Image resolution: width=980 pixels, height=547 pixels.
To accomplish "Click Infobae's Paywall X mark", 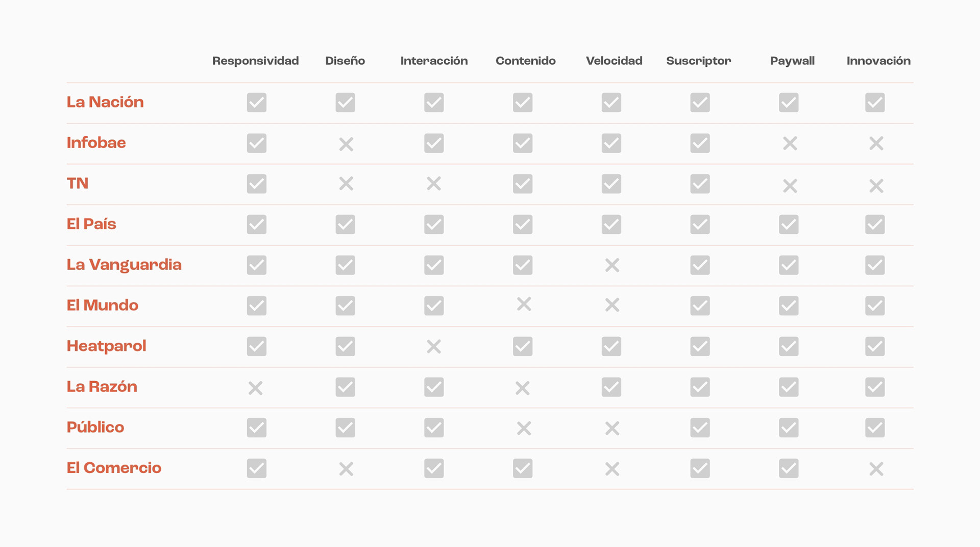I will (x=790, y=143).
